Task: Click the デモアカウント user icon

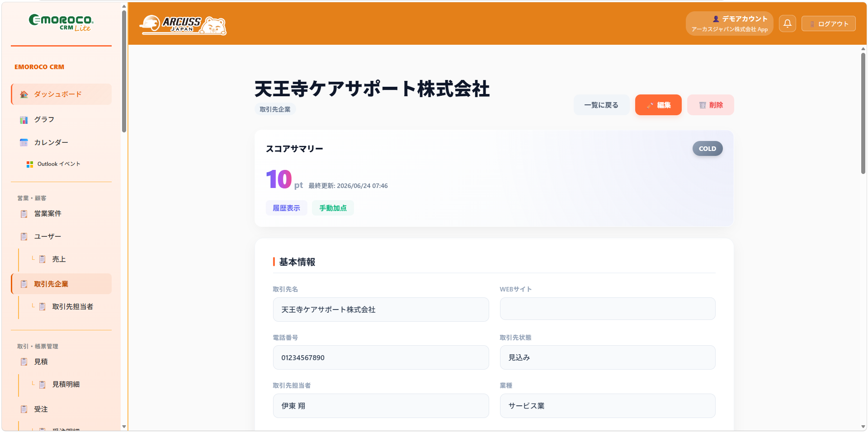Action: coord(716,19)
